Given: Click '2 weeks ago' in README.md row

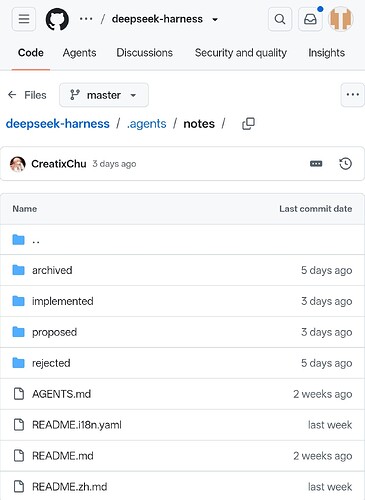Looking at the screenshot, I should click(x=323, y=456).
